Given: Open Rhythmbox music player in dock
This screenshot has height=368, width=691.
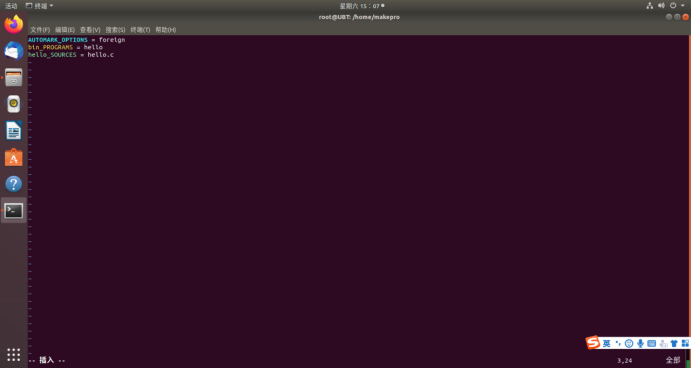Looking at the screenshot, I should (14, 104).
